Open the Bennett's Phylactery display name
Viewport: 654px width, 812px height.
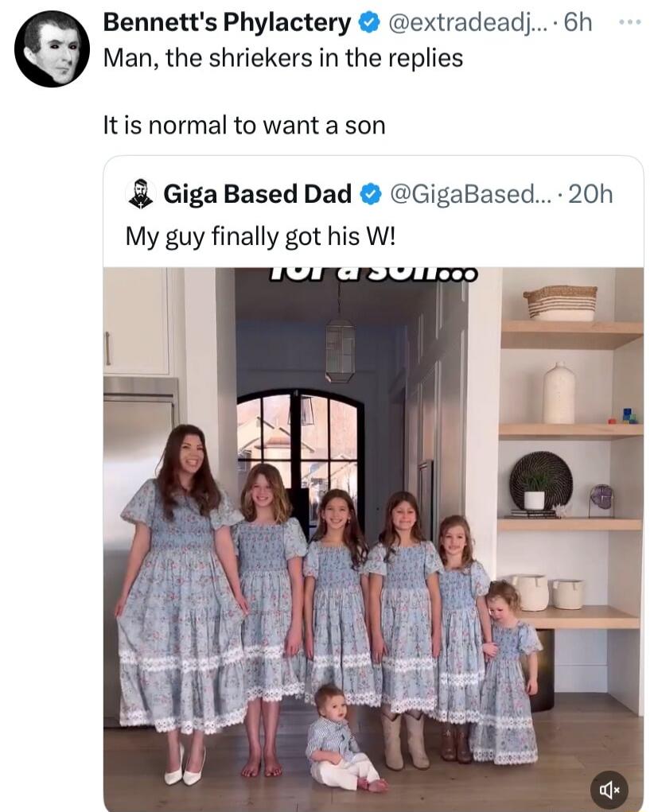click(x=227, y=23)
